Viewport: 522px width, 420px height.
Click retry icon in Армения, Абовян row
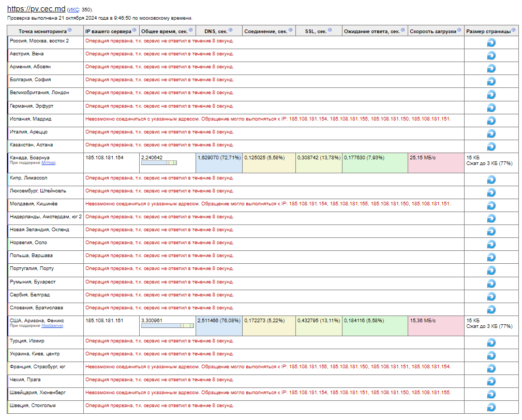pos(491,69)
